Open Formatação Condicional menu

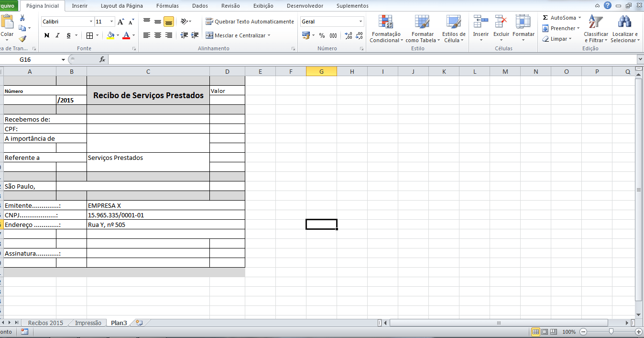[x=386, y=29]
